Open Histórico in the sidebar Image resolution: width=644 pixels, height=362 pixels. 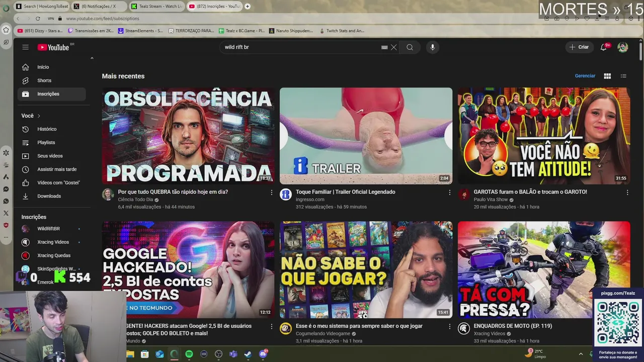51,129
